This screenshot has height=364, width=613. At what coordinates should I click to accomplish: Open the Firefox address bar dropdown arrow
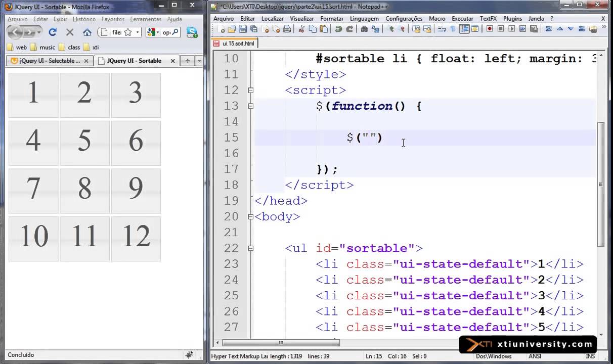tap(137, 32)
